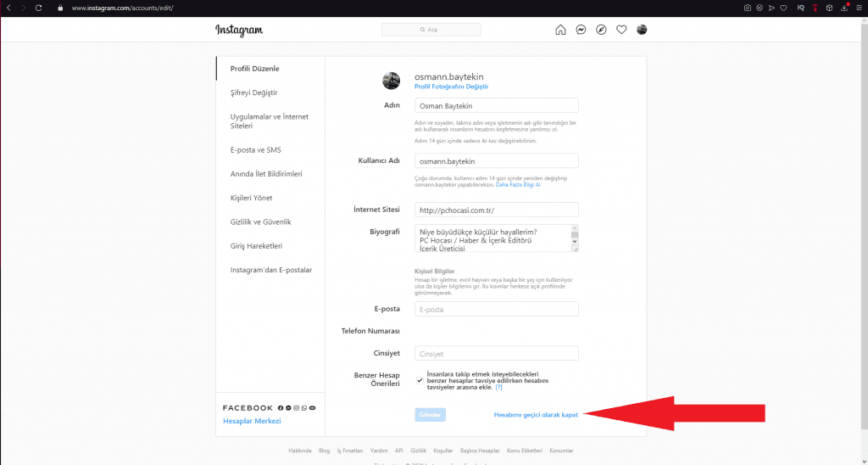Viewport: 868px width, 465px height.
Task: Go back with browser back arrow
Action: click(x=8, y=8)
